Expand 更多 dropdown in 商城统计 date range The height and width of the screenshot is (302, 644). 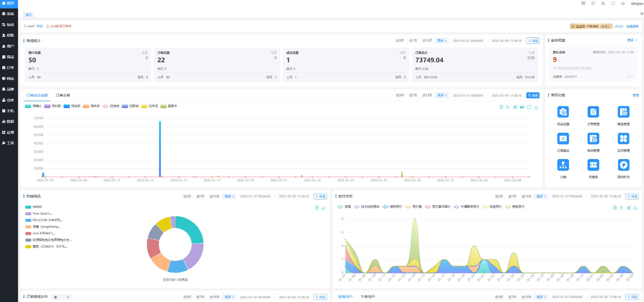442,41
